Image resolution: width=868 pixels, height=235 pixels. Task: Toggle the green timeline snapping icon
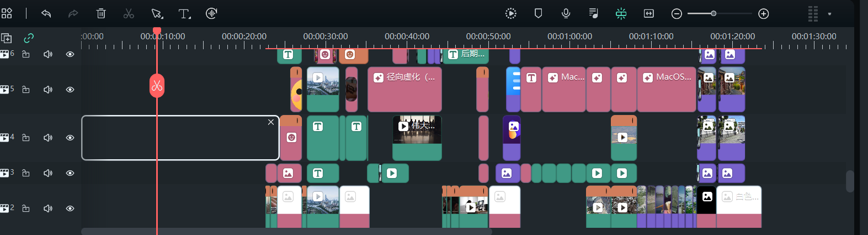[621, 13]
